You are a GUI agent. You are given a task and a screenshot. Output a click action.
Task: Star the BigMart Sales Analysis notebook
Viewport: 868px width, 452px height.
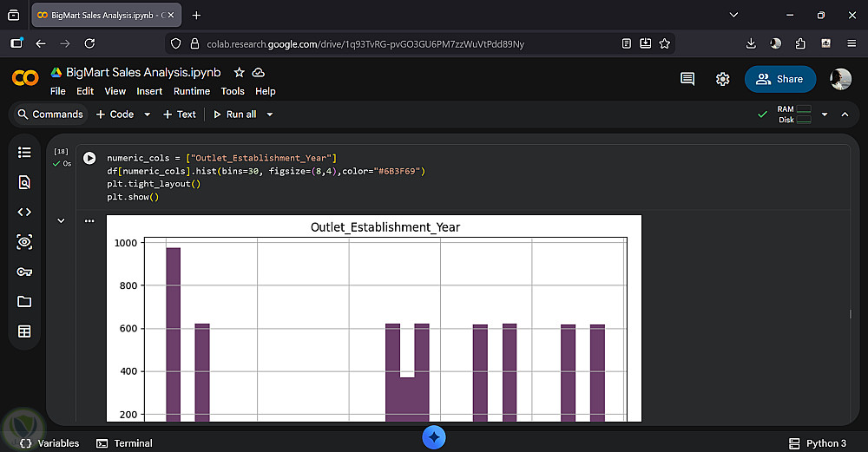pos(239,73)
